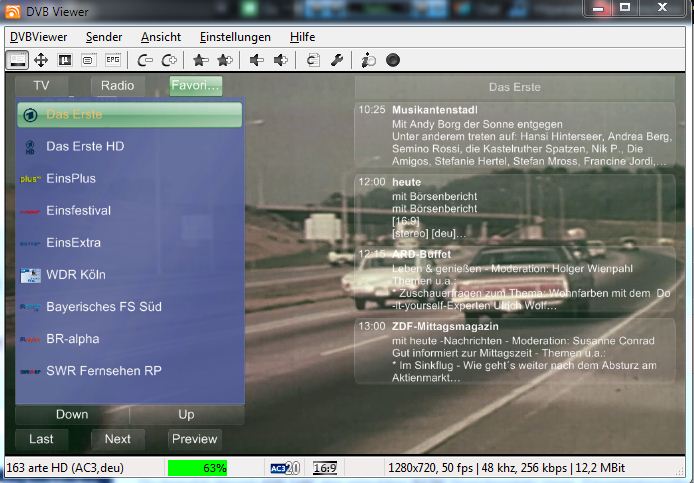Image resolution: width=694 pixels, height=483 pixels.
Task: Click status text '1280x720, 50 fps'
Action: tap(430, 468)
